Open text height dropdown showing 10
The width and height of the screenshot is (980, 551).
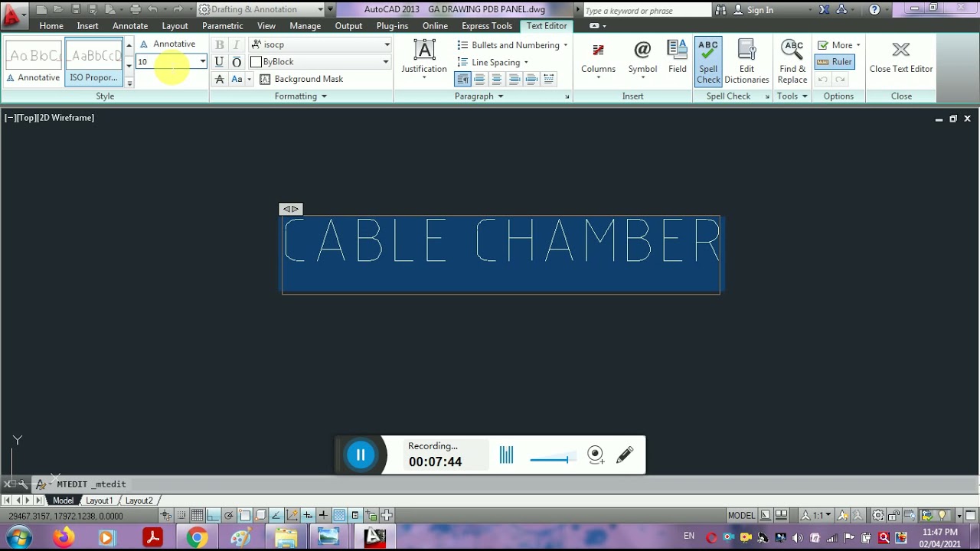pos(202,62)
